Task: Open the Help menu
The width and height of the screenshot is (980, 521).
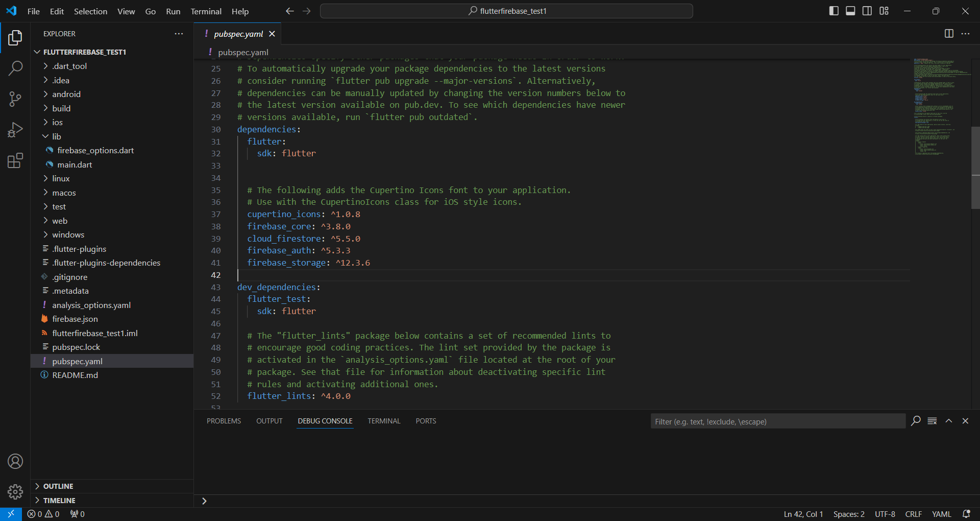Action: pos(240,11)
